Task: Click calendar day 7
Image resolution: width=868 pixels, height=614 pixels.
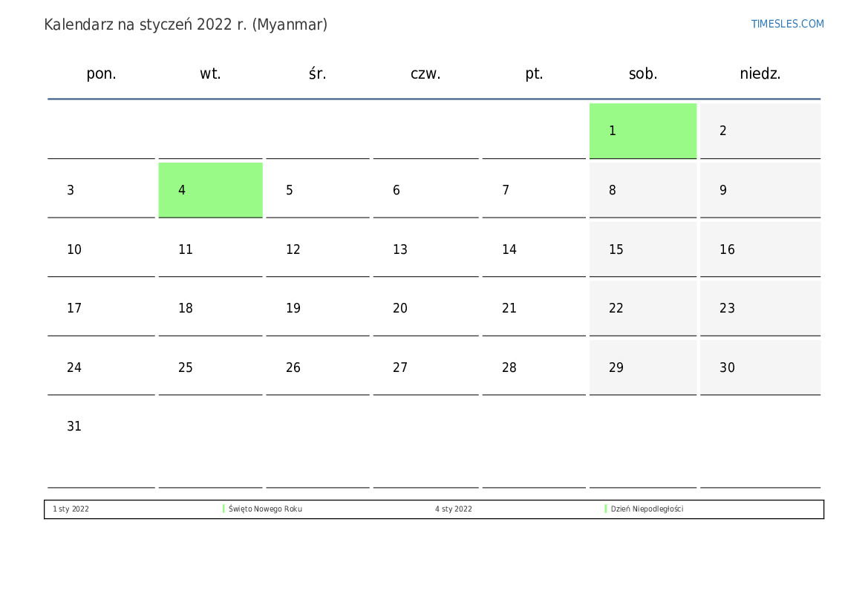Action: [534, 190]
